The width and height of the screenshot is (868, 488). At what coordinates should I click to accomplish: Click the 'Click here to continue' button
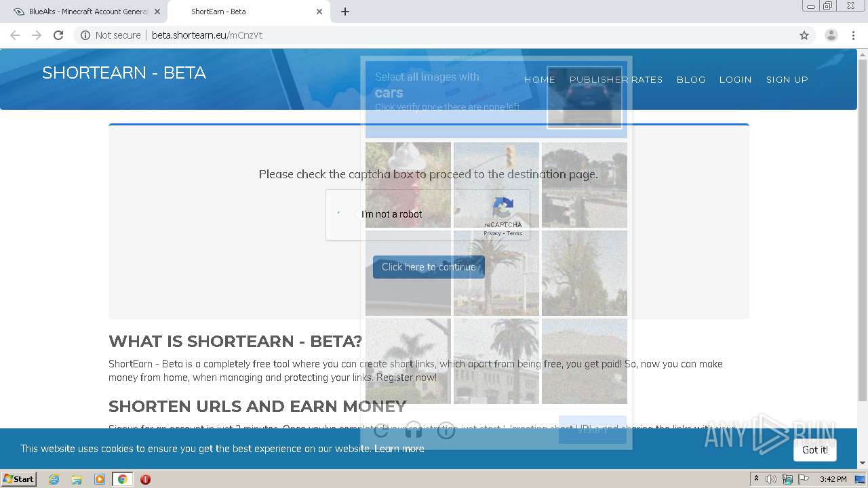429,267
